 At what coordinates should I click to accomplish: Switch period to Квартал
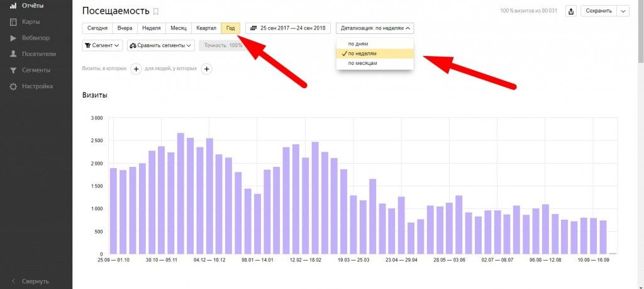click(206, 28)
